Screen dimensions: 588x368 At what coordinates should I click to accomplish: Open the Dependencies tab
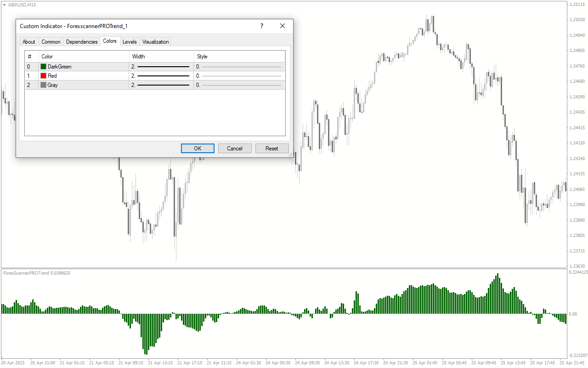click(82, 42)
